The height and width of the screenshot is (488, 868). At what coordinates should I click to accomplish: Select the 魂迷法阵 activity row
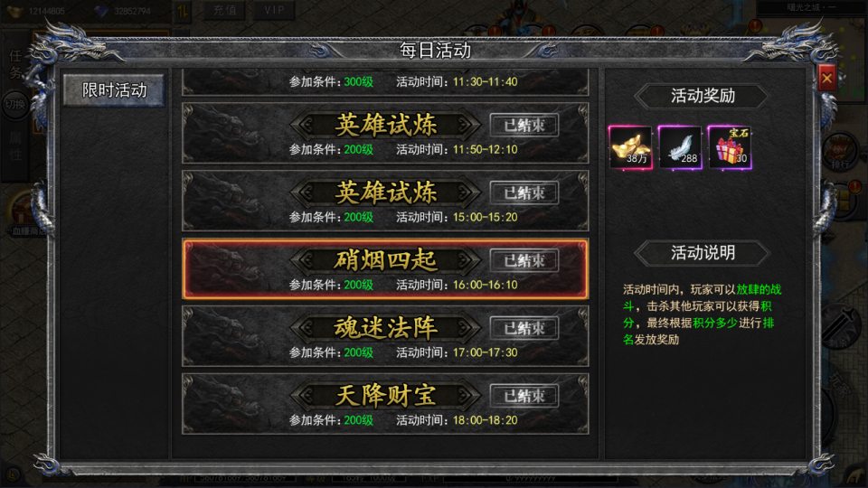coord(385,336)
